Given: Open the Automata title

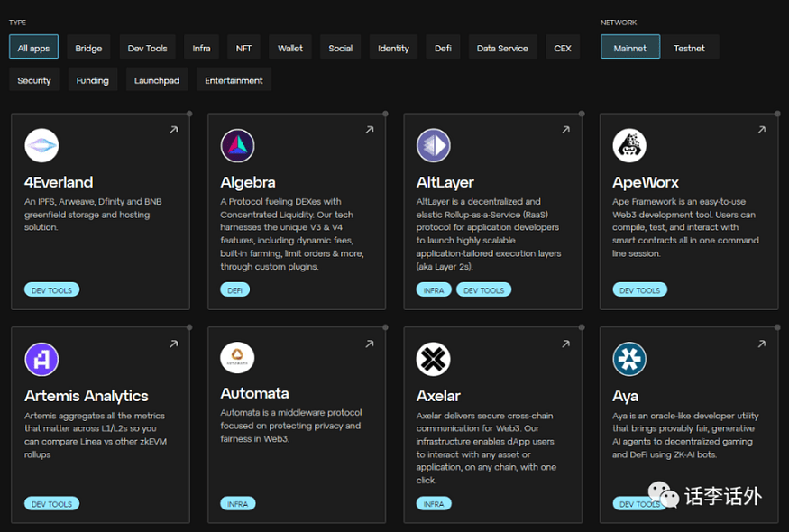Looking at the screenshot, I should 254,393.
